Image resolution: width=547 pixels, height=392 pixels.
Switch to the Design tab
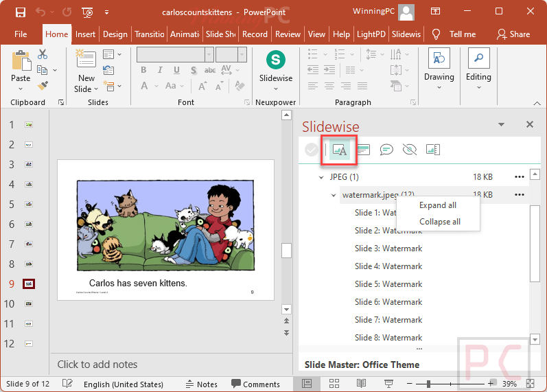pos(115,34)
